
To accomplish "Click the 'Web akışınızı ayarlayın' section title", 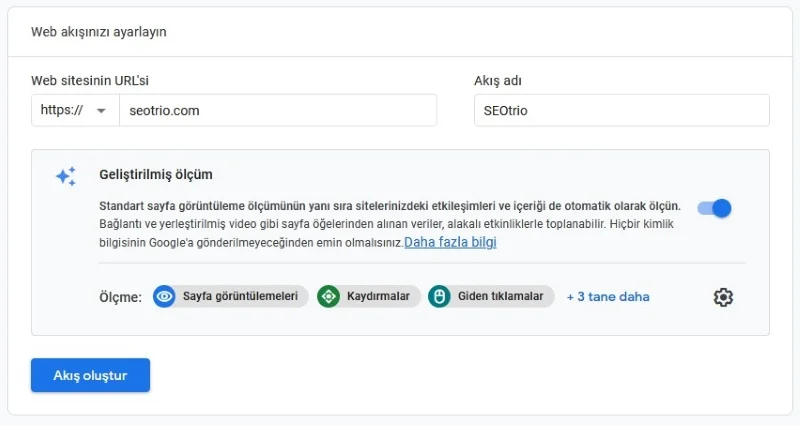I will [99, 32].
